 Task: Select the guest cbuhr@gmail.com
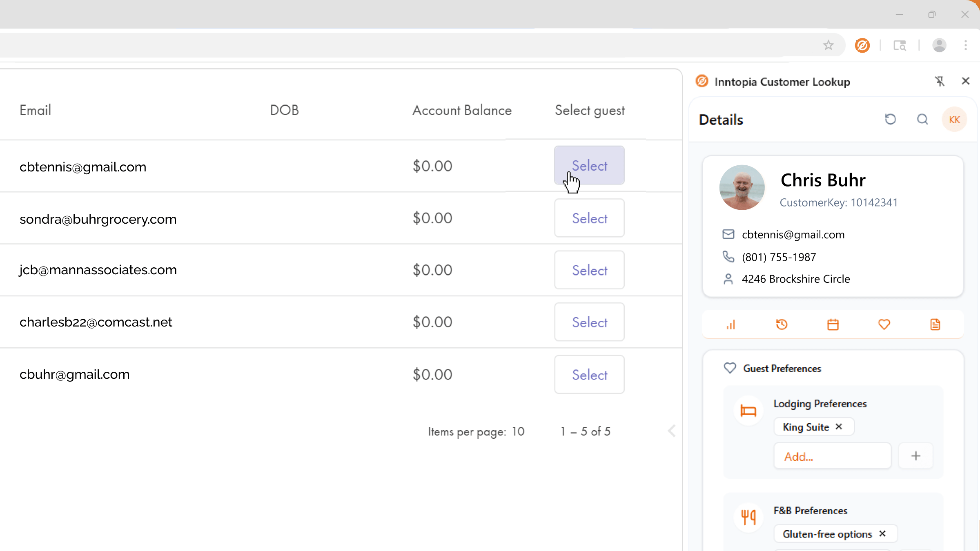(589, 374)
